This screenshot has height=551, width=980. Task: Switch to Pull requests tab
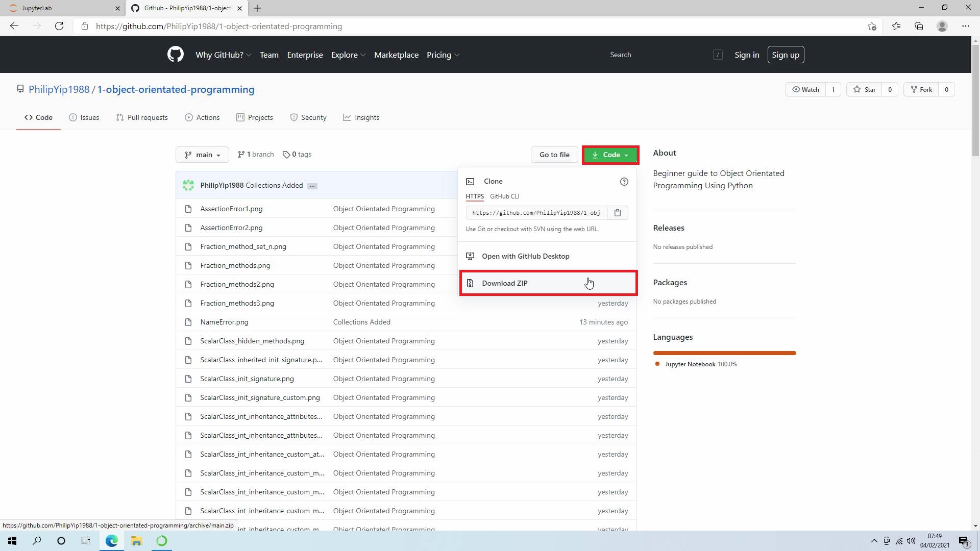pyautogui.click(x=142, y=117)
